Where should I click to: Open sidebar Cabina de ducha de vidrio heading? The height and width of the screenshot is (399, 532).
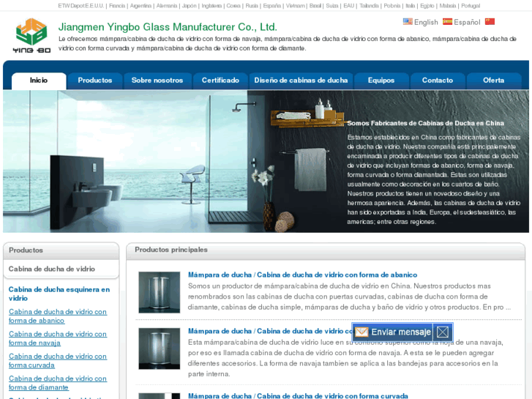click(51, 269)
